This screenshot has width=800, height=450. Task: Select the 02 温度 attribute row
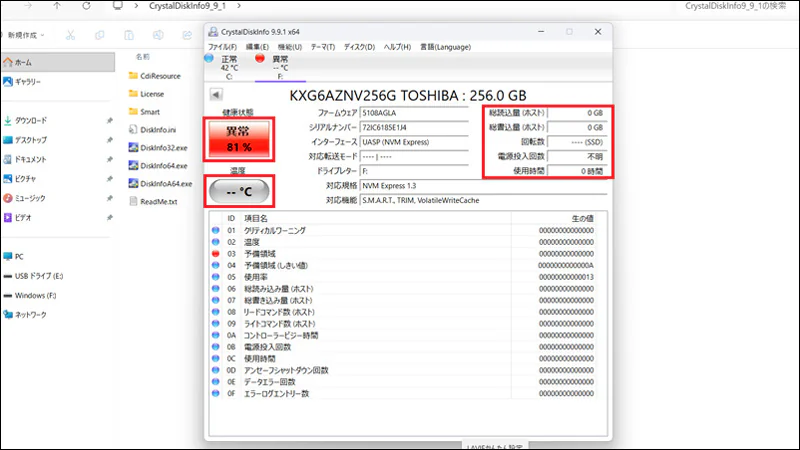click(403, 242)
